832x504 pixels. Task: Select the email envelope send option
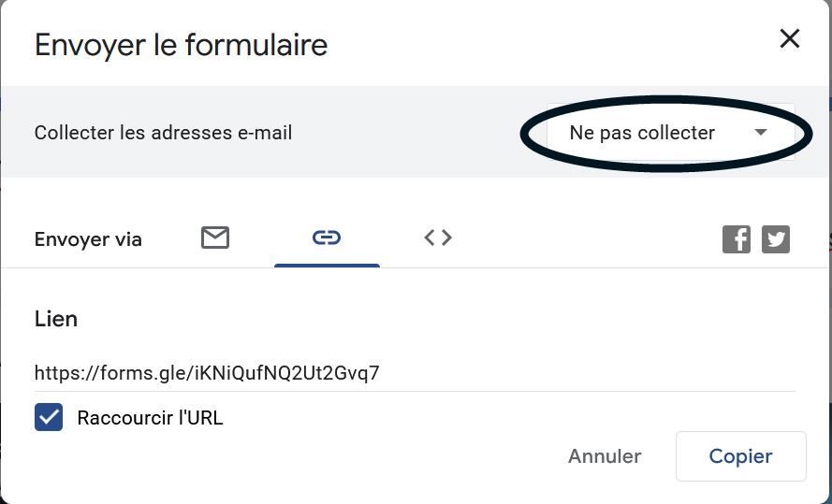point(215,238)
